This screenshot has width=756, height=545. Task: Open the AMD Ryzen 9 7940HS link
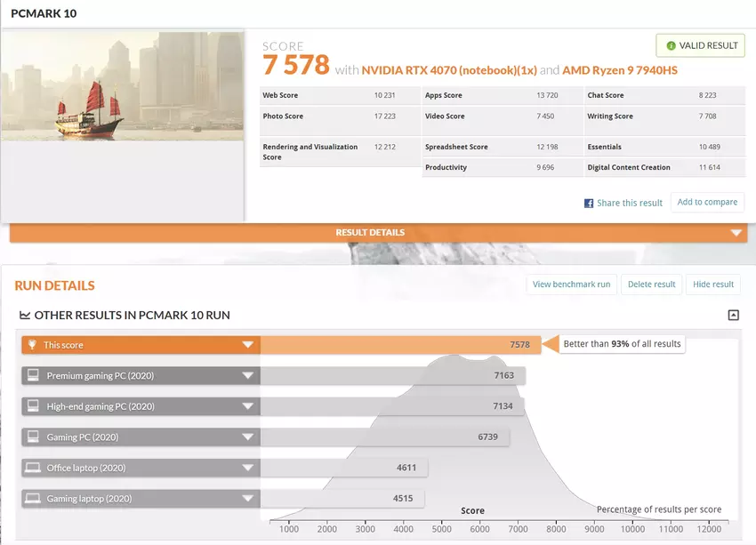coord(620,69)
